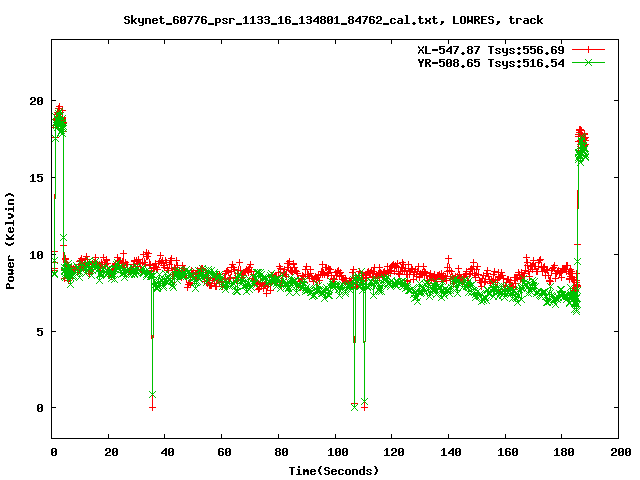Click the y-axis tick label 0

pos(40,408)
